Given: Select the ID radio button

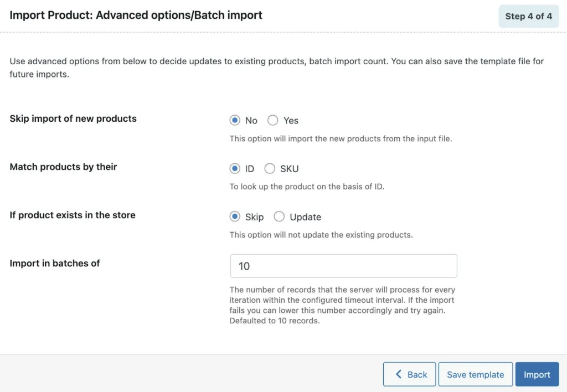Looking at the screenshot, I should (235, 168).
